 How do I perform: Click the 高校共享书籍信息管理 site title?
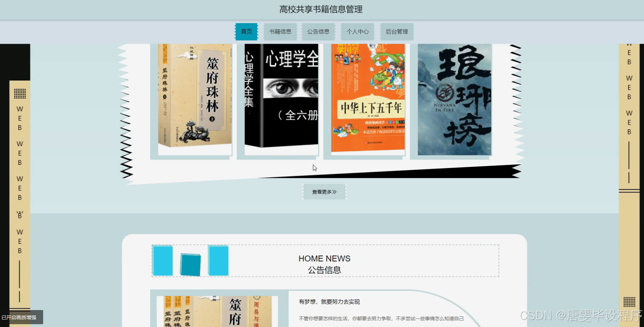pos(321,10)
